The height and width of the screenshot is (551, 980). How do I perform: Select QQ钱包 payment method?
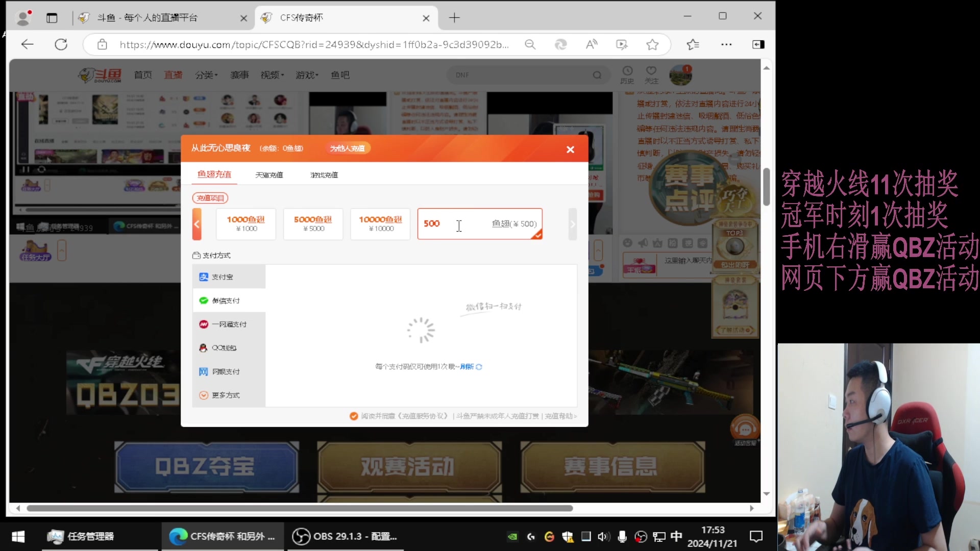pos(229,347)
